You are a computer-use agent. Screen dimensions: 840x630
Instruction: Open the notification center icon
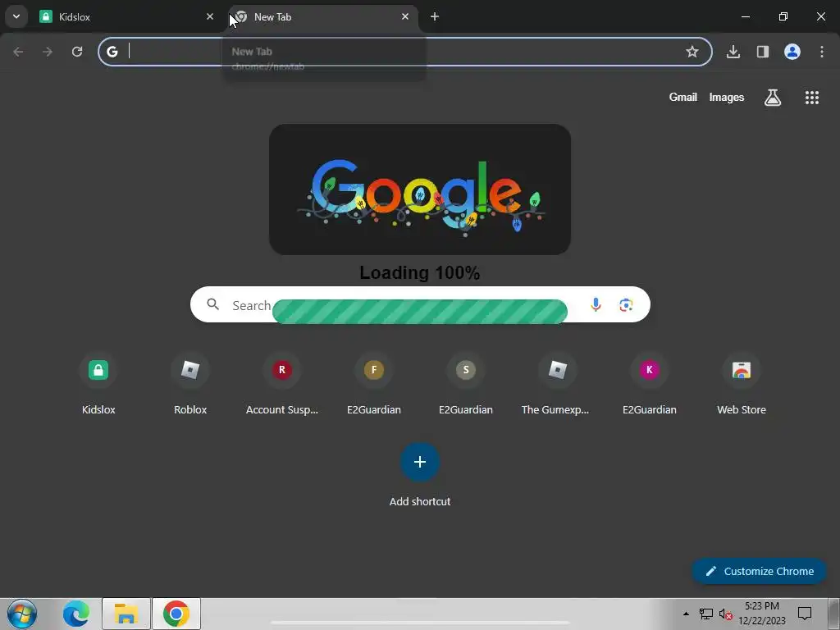coord(805,614)
